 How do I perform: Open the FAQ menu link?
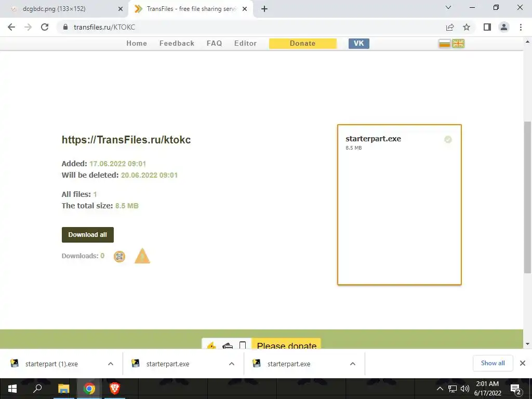coord(215,44)
